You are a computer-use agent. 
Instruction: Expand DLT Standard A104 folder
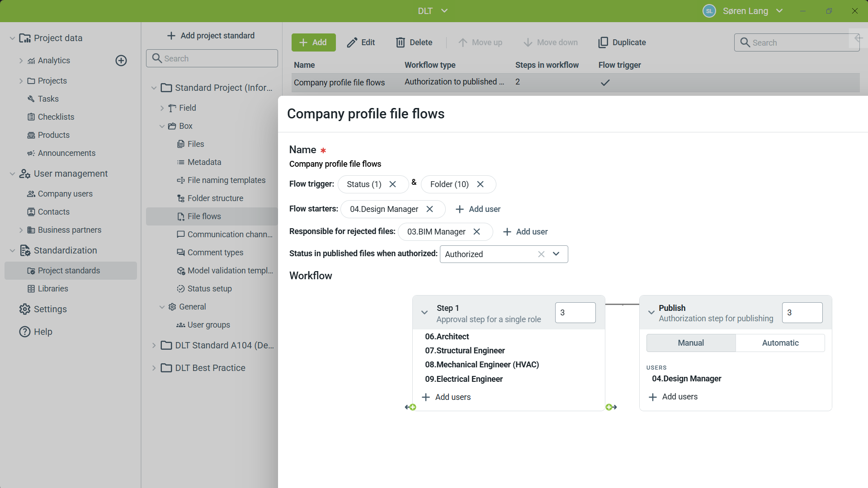(x=154, y=346)
